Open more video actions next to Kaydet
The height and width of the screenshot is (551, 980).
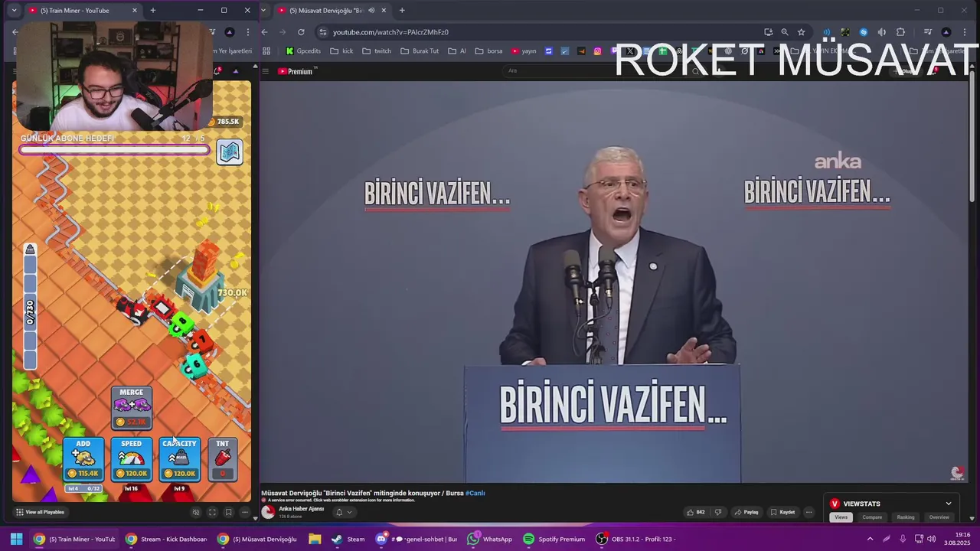tap(808, 512)
